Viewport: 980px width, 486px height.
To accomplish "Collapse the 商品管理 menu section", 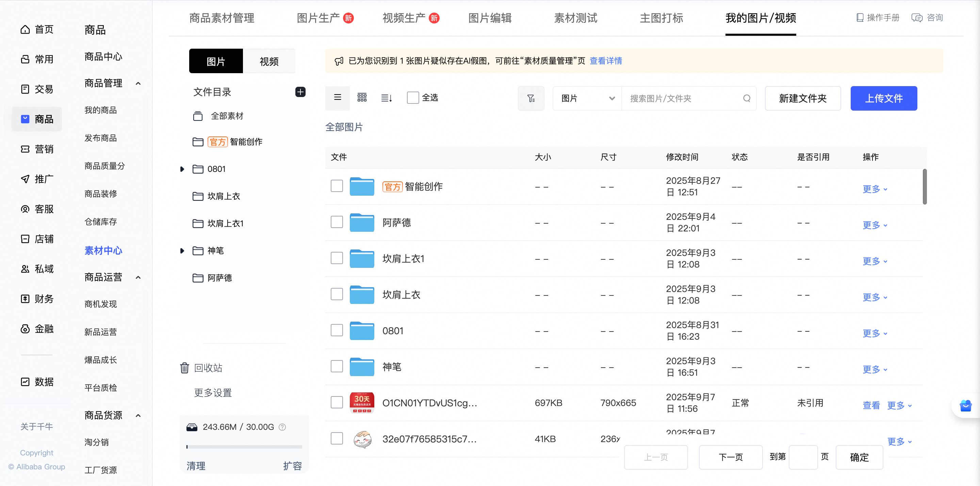I will 138,83.
